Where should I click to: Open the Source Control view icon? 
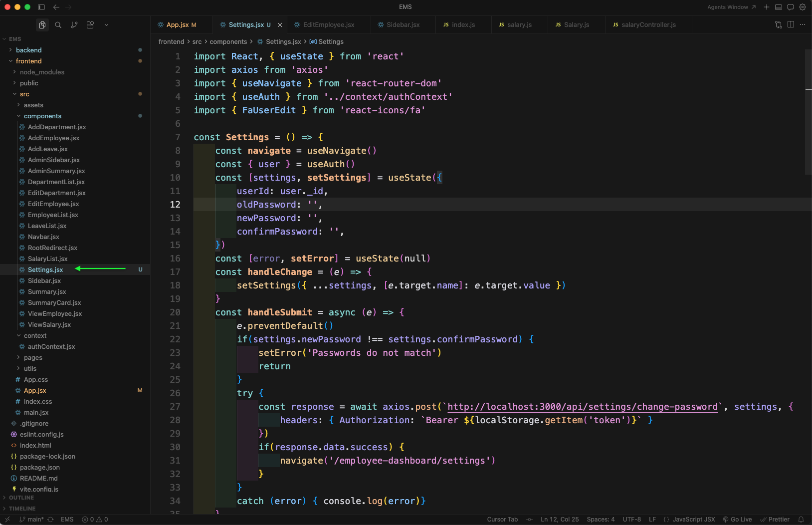(74, 25)
